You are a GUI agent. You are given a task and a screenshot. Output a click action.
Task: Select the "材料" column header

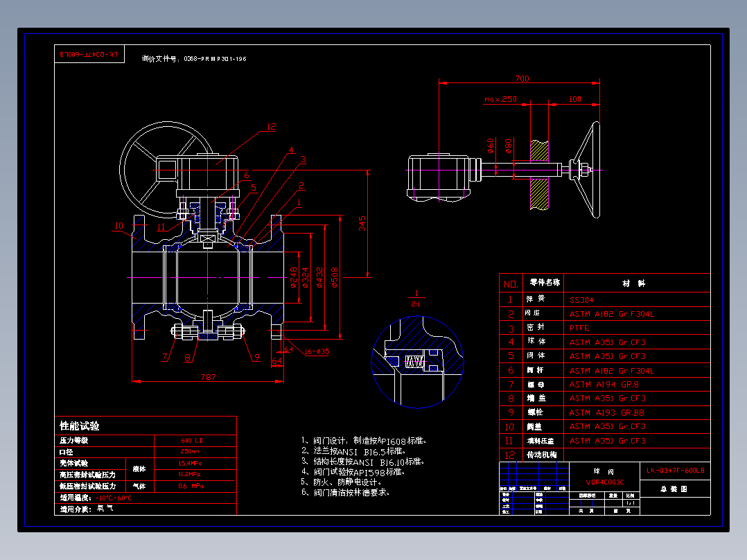[x=633, y=283]
